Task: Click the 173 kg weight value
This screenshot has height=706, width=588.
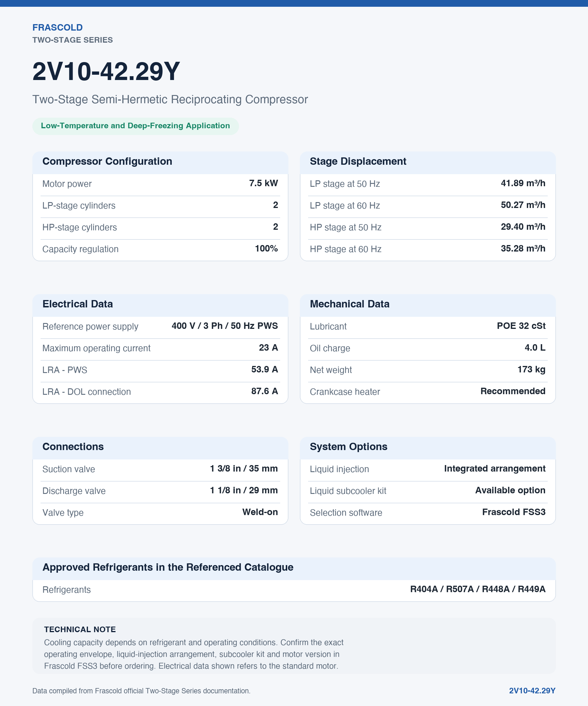Action: pyautogui.click(x=532, y=369)
